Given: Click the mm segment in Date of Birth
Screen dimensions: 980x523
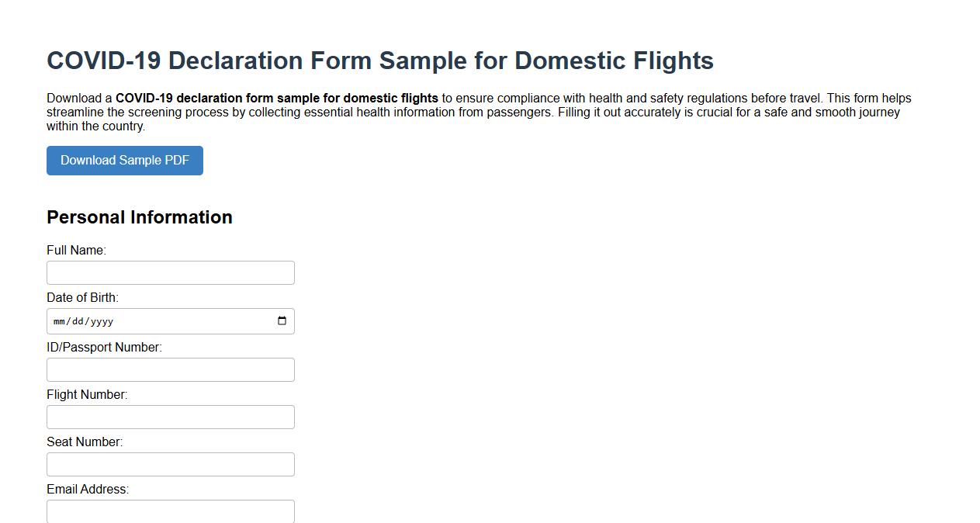Looking at the screenshot, I should click(57, 320).
